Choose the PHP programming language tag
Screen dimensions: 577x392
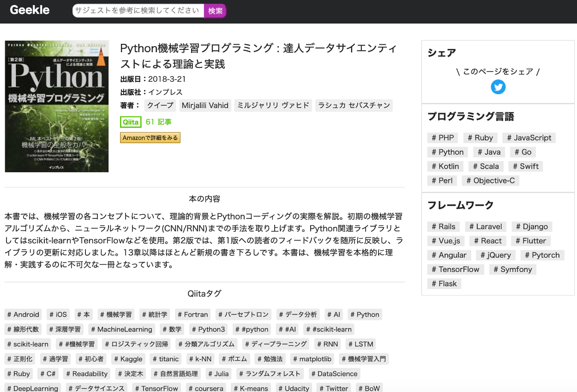(443, 138)
